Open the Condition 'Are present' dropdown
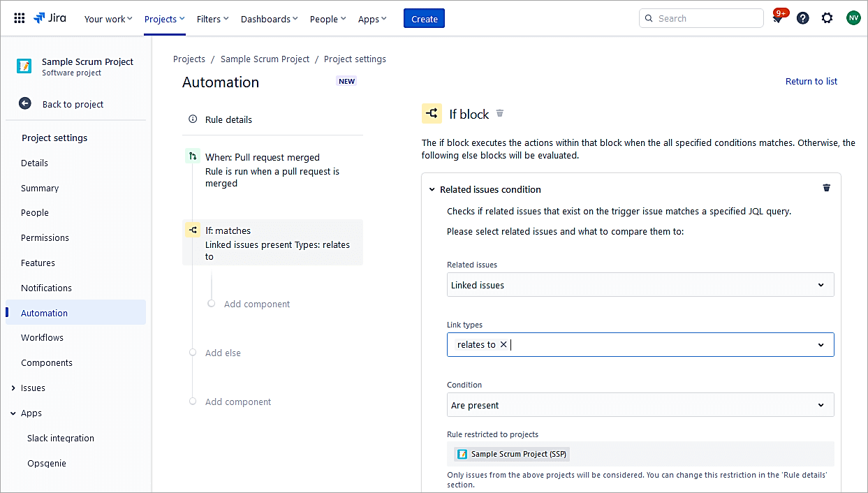 [640, 405]
